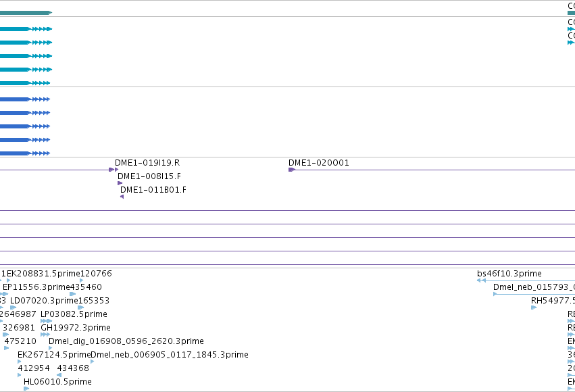The image size is (575, 392).
Task: Select the left-pointing arrow beneath label 434368
Action: pos(59,375)
